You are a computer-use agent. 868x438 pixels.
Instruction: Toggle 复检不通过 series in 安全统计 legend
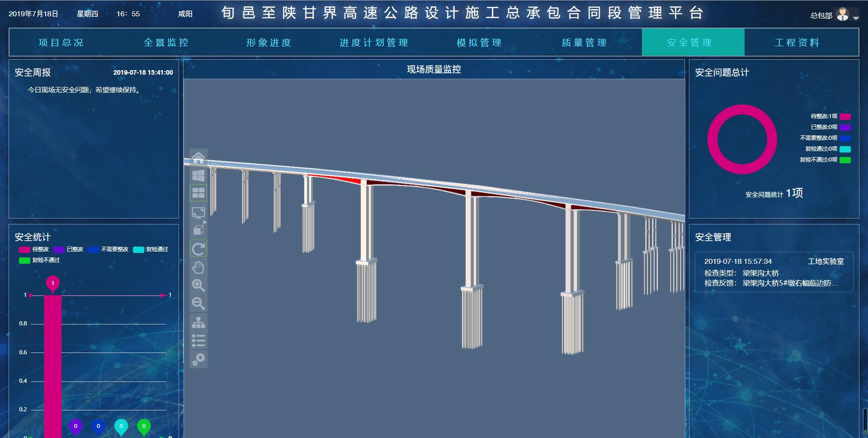point(39,260)
